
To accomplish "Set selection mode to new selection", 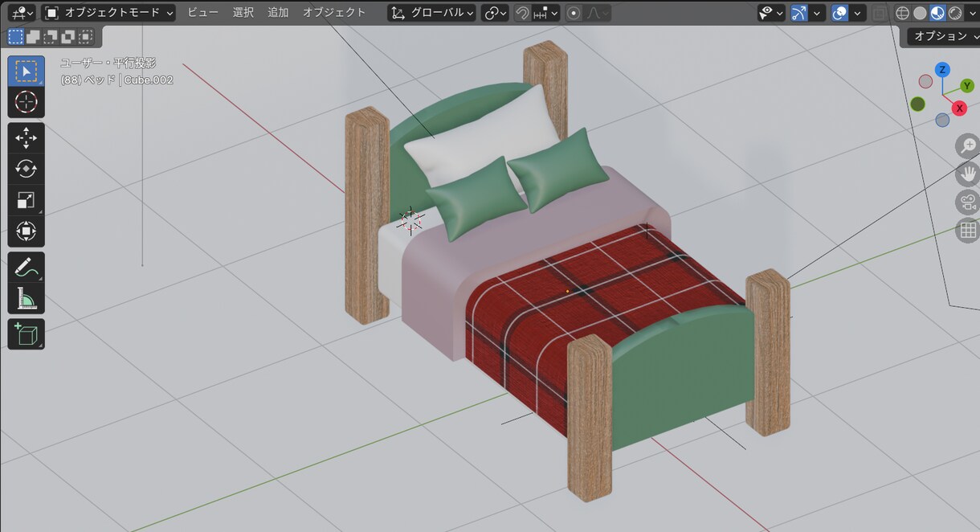I will click(x=16, y=36).
